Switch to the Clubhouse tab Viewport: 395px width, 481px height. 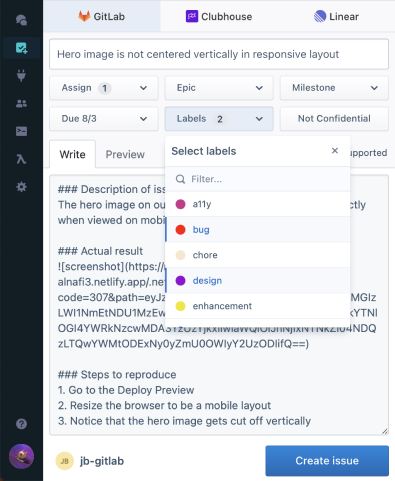[219, 16]
